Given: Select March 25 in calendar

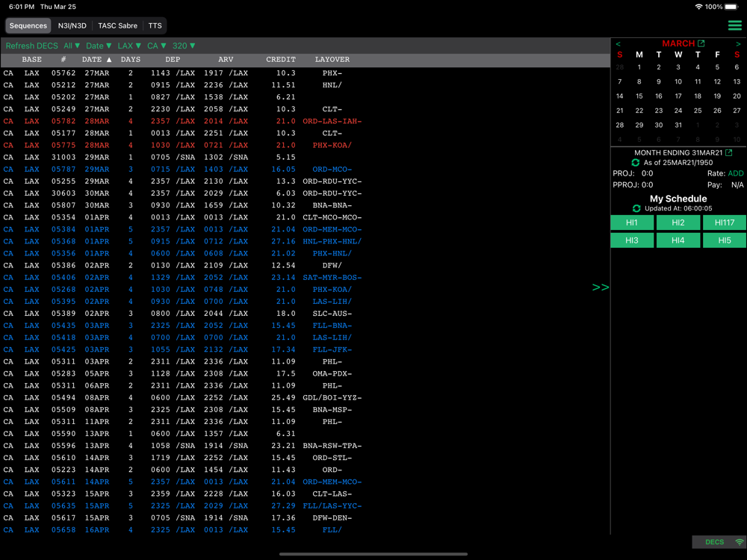Looking at the screenshot, I should (x=698, y=111).
